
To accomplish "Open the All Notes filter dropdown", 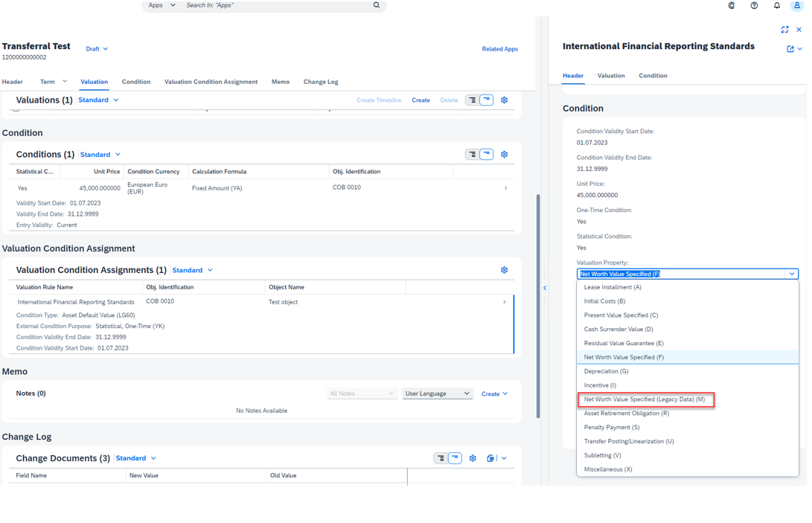I will 362,394.
